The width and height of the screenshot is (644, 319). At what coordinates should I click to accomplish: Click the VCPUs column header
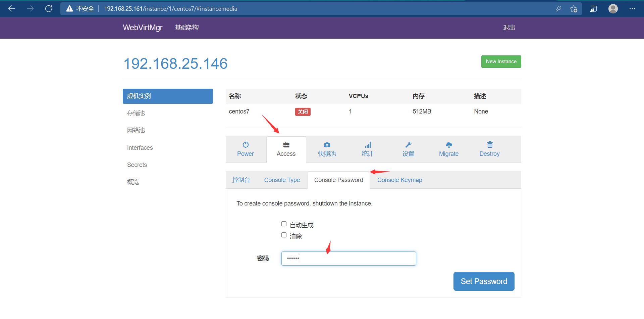coord(358,96)
